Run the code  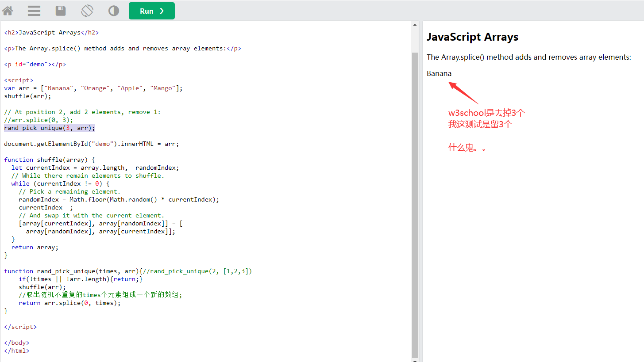152,11
